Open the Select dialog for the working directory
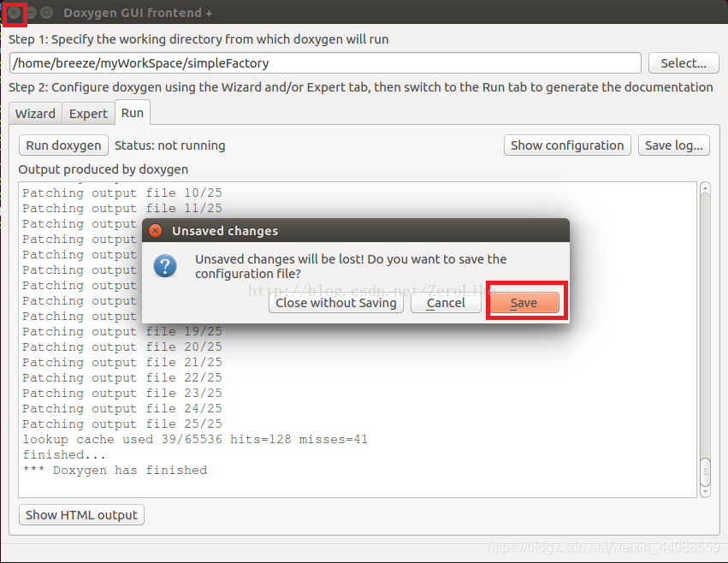Viewport: 728px width, 563px height. pyautogui.click(x=683, y=62)
